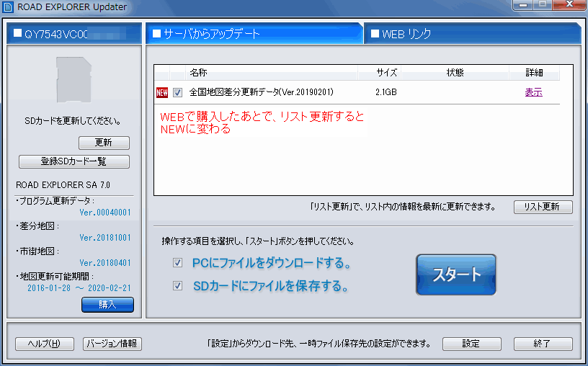The width and height of the screenshot is (588, 366).
Task: Click the 更新 button
Action: point(104,143)
